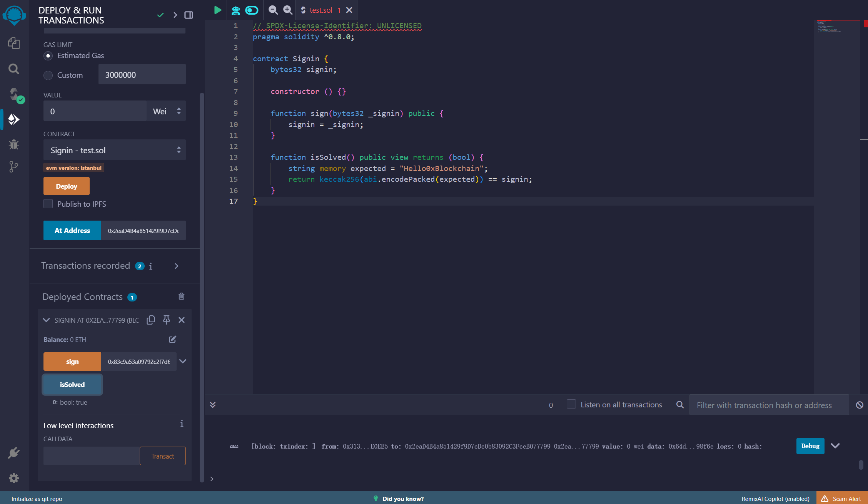
Task: Focus the At Address input field
Action: pyautogui.click(x=144, y=230)
